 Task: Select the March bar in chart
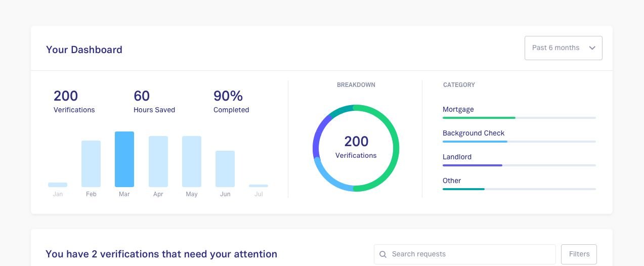124,159
